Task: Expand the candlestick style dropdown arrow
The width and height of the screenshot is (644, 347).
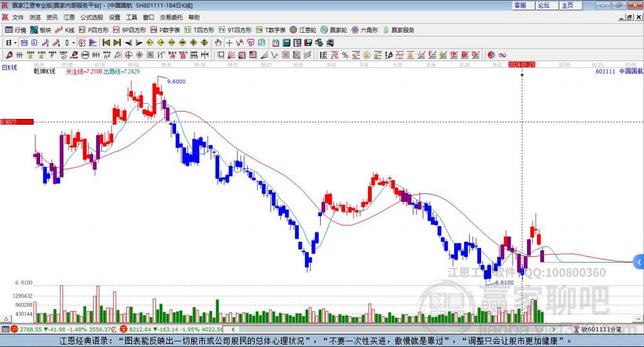Action: coord(74,43)
